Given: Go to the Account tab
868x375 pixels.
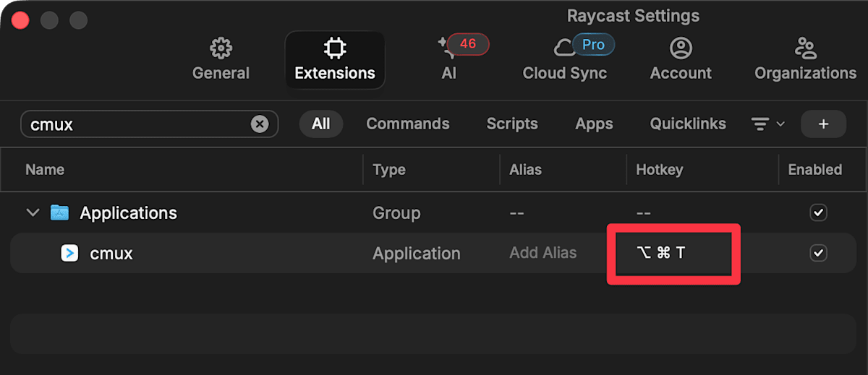Looking at the screenshot, I should (681, 61).
